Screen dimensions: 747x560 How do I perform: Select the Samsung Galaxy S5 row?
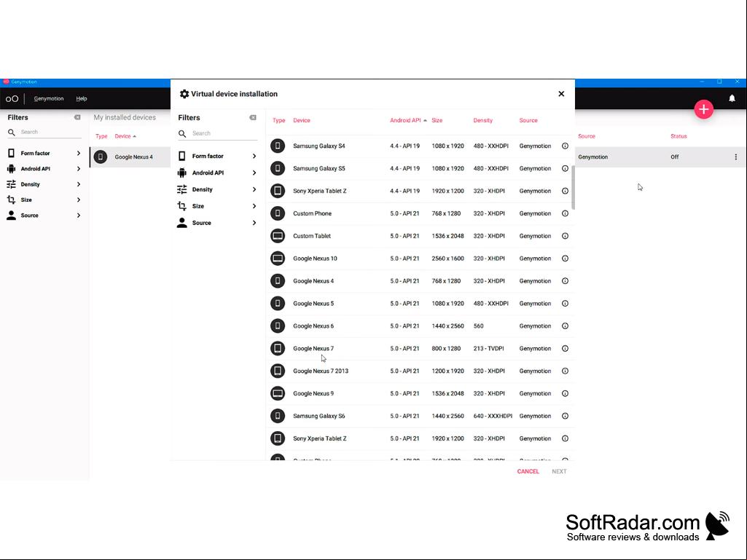[421, 168]
